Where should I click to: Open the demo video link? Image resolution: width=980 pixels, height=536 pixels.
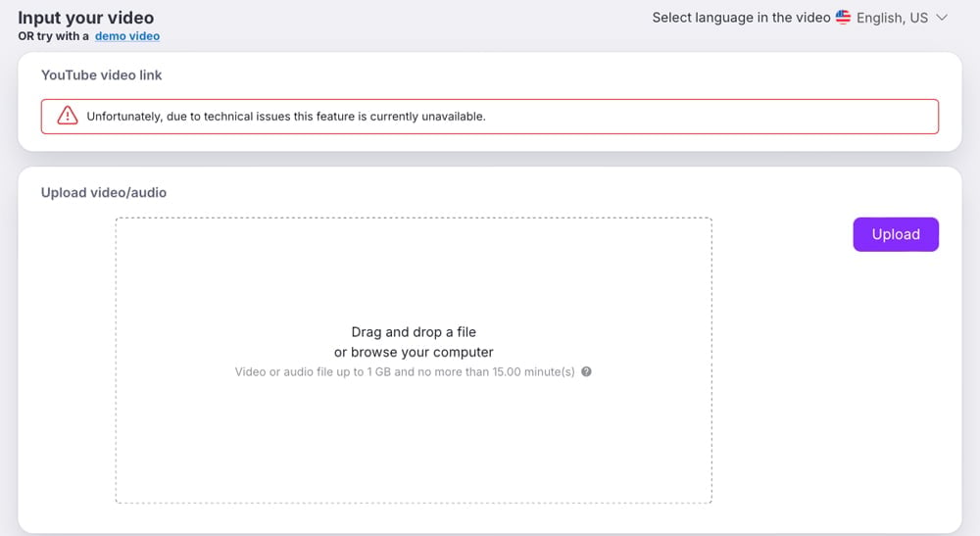tap(126, 36)
